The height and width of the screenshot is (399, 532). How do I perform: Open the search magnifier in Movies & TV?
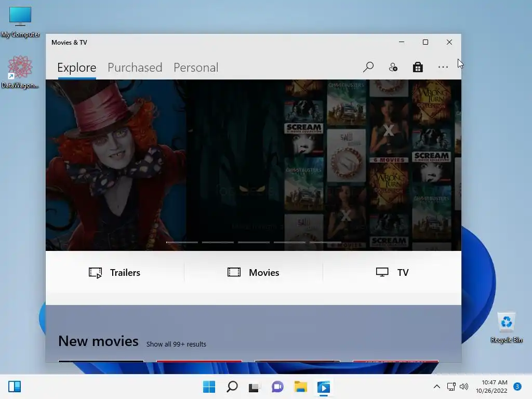[x=368, y=67]
